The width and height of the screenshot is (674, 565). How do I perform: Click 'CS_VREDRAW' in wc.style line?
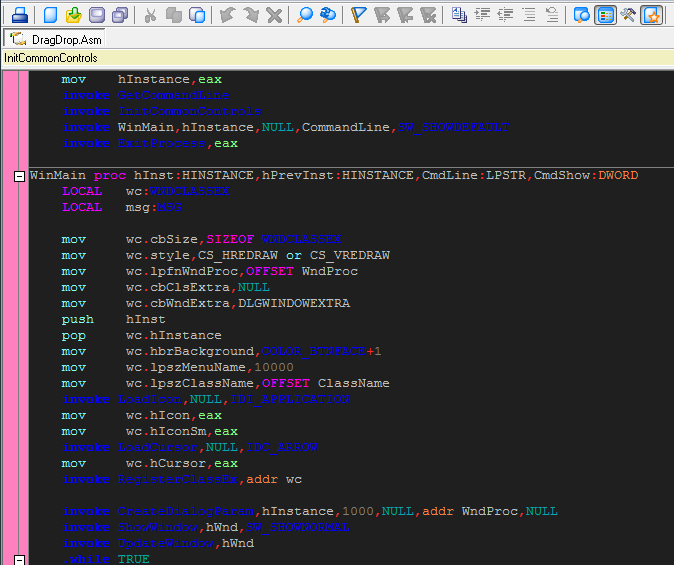tap(349, 255)
